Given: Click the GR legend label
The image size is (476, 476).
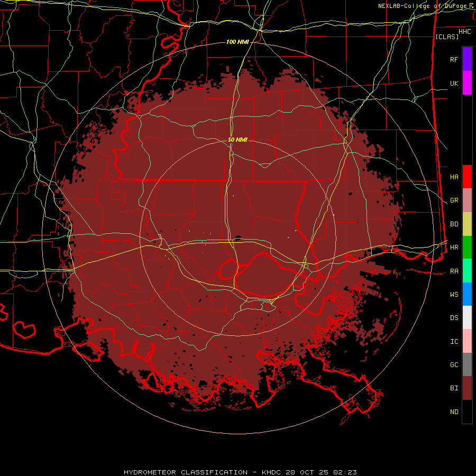Looking at the screenshot, I should pos(454,200).
